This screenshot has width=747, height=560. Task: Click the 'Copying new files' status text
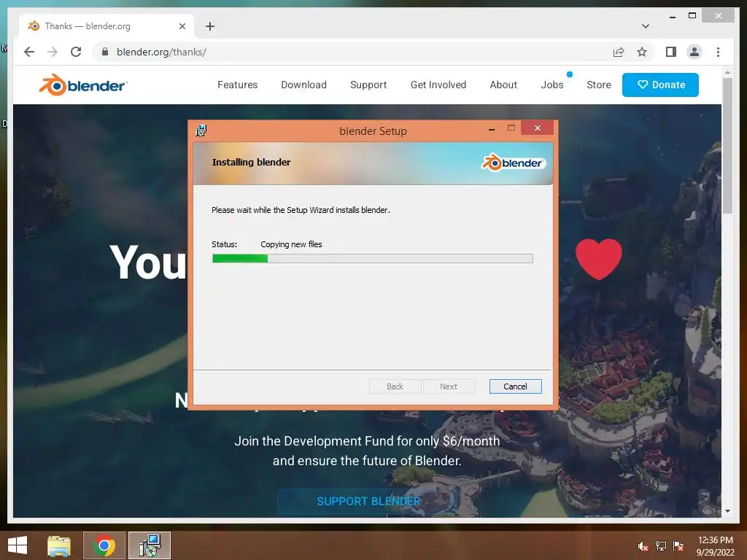coord(291,244)
